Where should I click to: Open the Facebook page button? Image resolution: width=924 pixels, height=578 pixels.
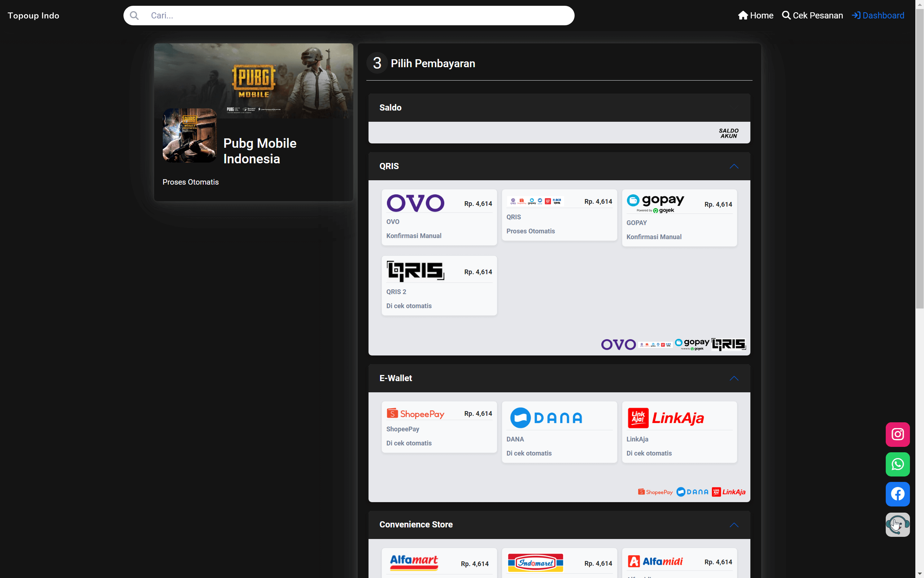(897, 494)
